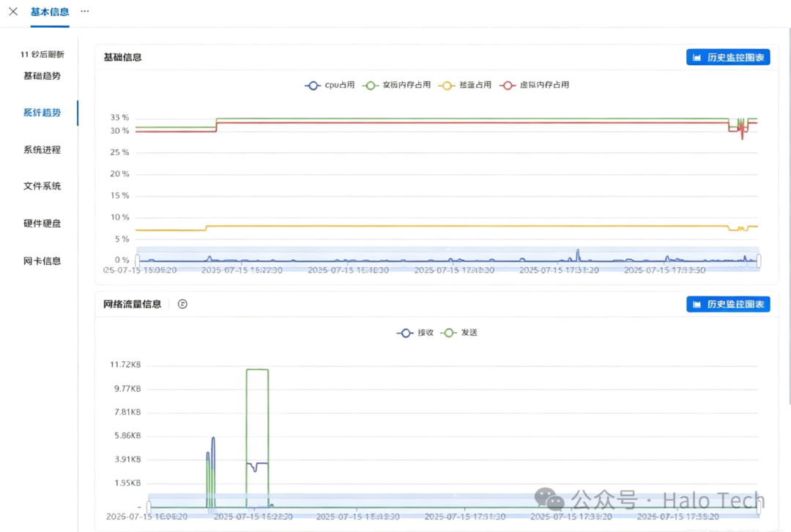Toggle the 接收 series in network chart
The image size is (791, 532).
415,333
